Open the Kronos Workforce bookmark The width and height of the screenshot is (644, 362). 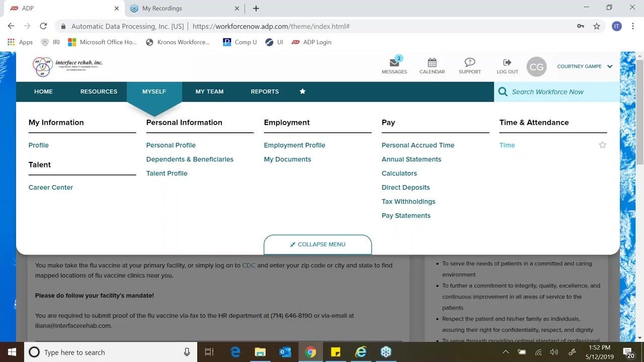(x=178, y=42)
